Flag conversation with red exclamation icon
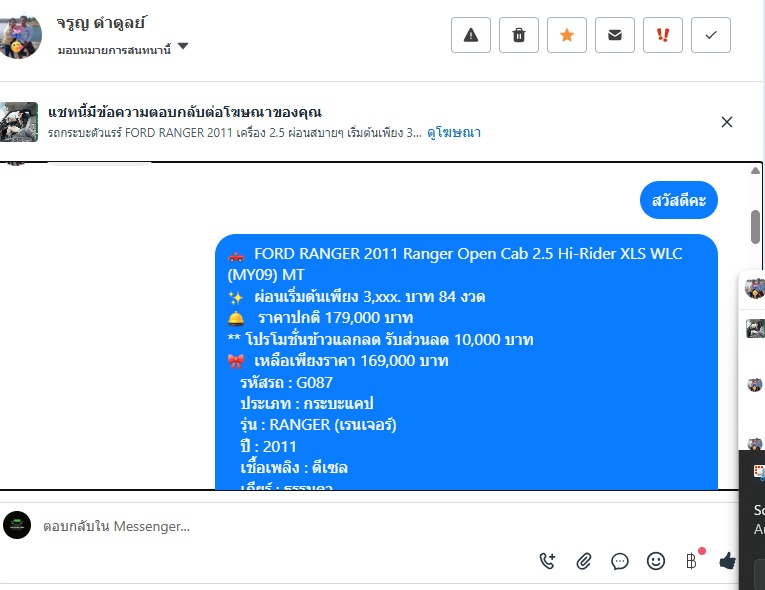Screen dimensions: 765x590 (663, 35)
